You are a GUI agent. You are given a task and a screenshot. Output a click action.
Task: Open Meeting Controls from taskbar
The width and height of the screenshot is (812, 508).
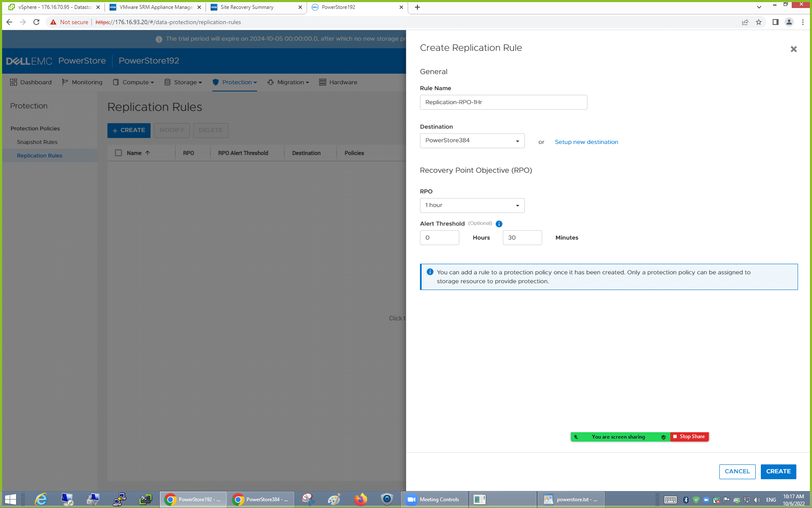(x=434, y=500)
